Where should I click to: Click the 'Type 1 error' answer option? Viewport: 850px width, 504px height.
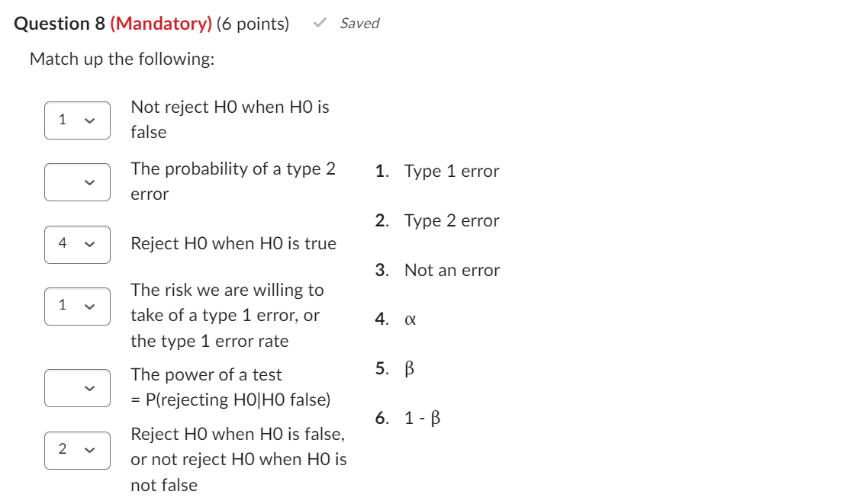click(452, 171)
